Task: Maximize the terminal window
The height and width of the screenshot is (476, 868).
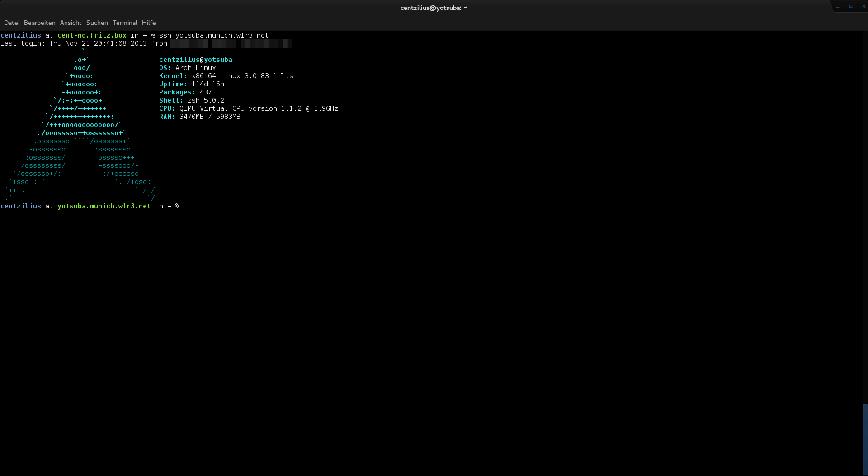Action: click(x=851, y=7)
